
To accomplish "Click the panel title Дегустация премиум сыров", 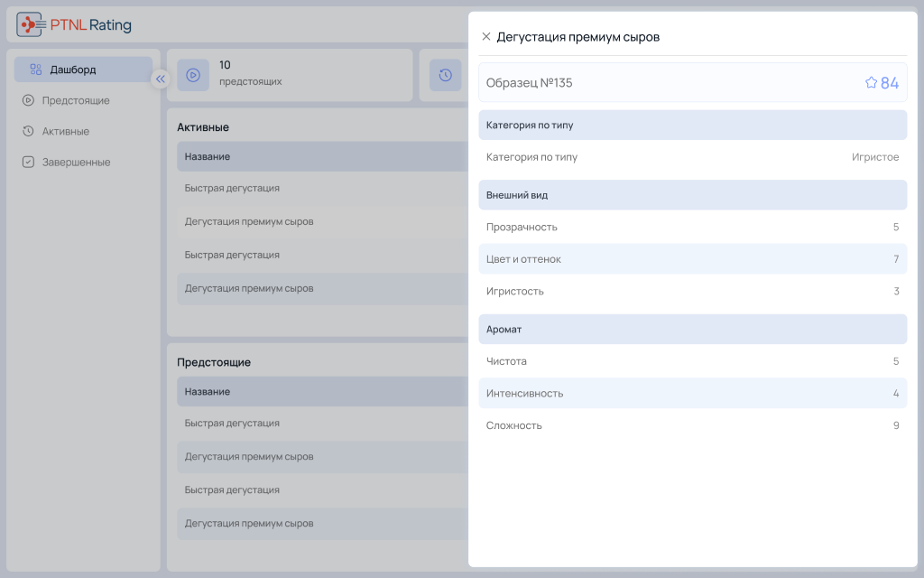I will (x=578, y=36).
